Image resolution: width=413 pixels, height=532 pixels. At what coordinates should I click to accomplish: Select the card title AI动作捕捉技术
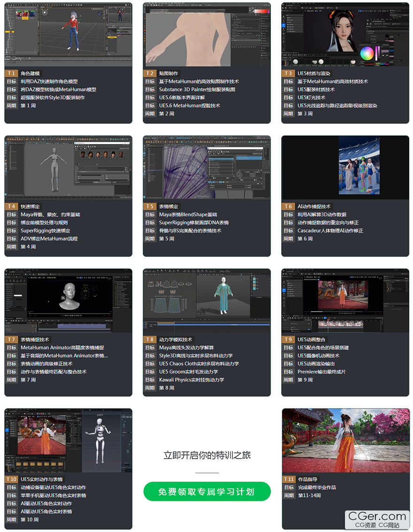click(314, 206)
